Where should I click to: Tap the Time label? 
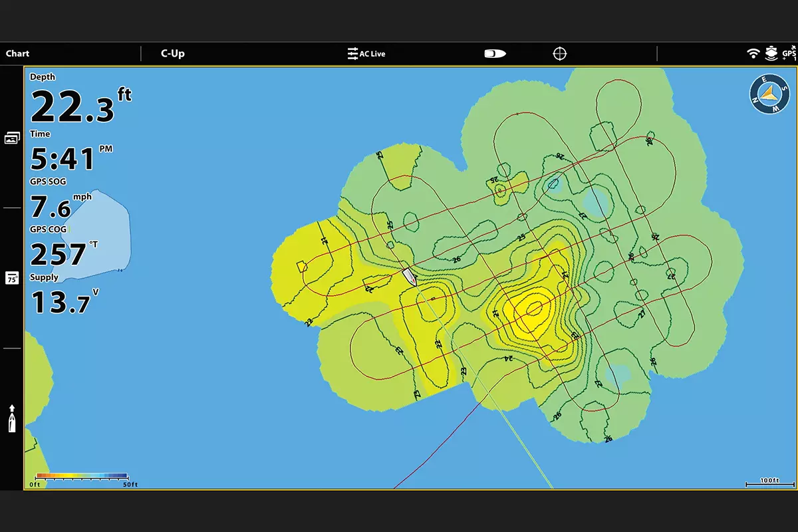coord(40,134)
